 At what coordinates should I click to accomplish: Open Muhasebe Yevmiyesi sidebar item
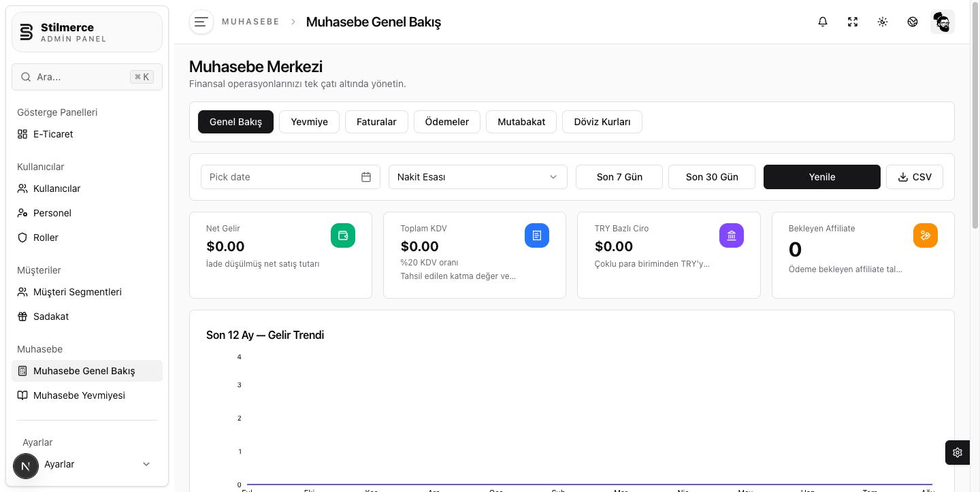point(87,395)
